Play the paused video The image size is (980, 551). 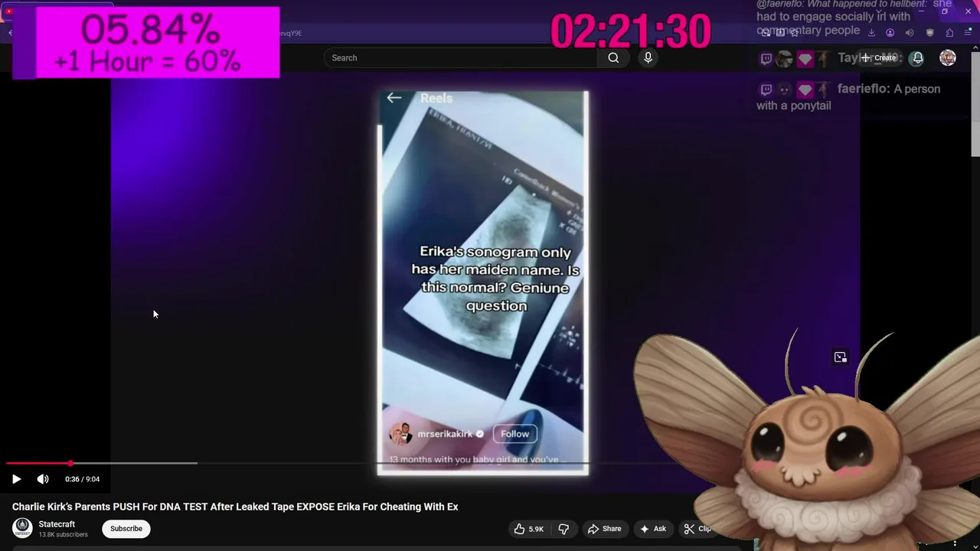click(x=16, y=479)
